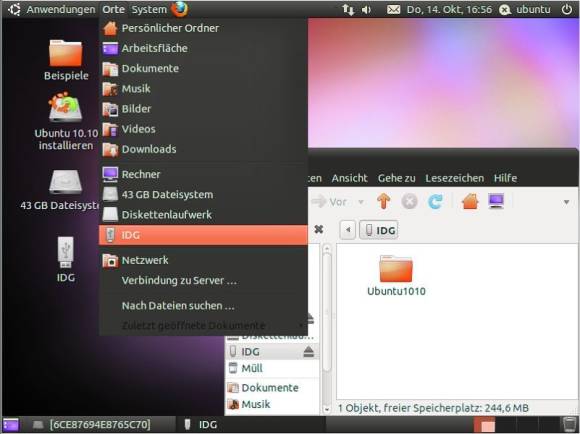This screenshot has width=580, height=434.
Task: Open the sound volume indicator
Action: tap(366, 10)
